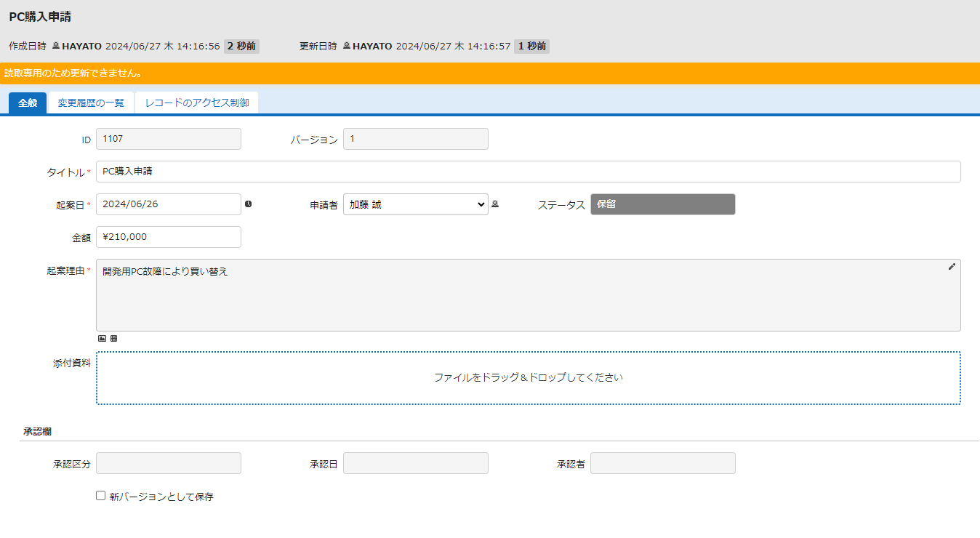Viewport: 980px width, 538px height.
Task: Click the ステータス field showing 保留
Action: [663, 204]
